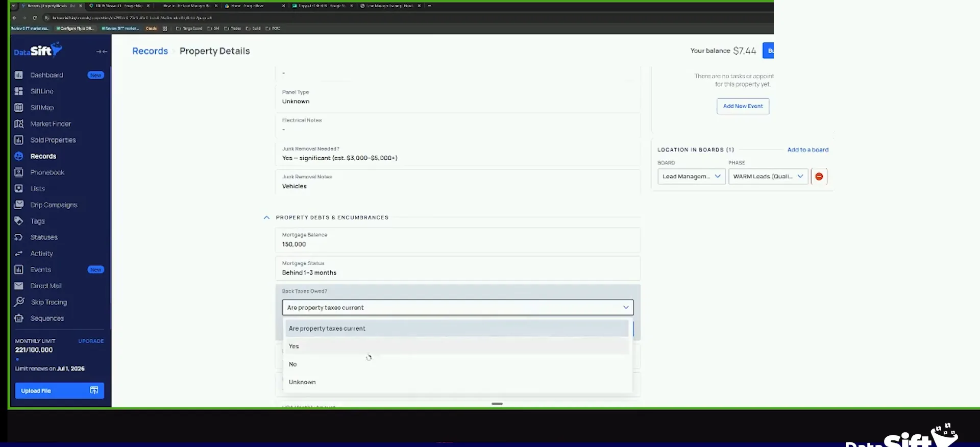This screenshot has height=447, width=980.
Task: Choose No in the taxes dropdown
Action: click(x=457, y=364)
